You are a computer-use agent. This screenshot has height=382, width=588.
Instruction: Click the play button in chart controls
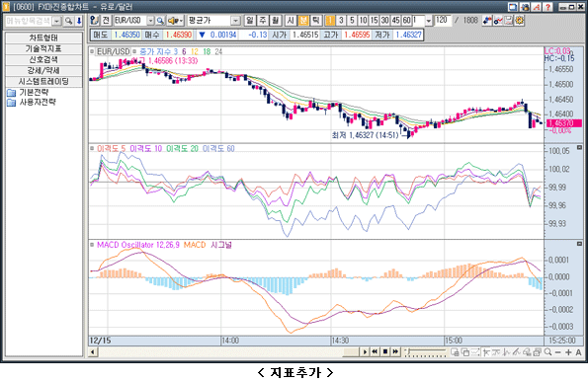coord(365,351)
